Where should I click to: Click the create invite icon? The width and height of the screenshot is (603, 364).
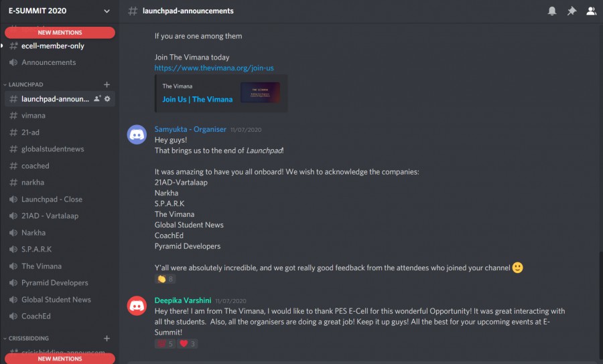tap(97, 99)
